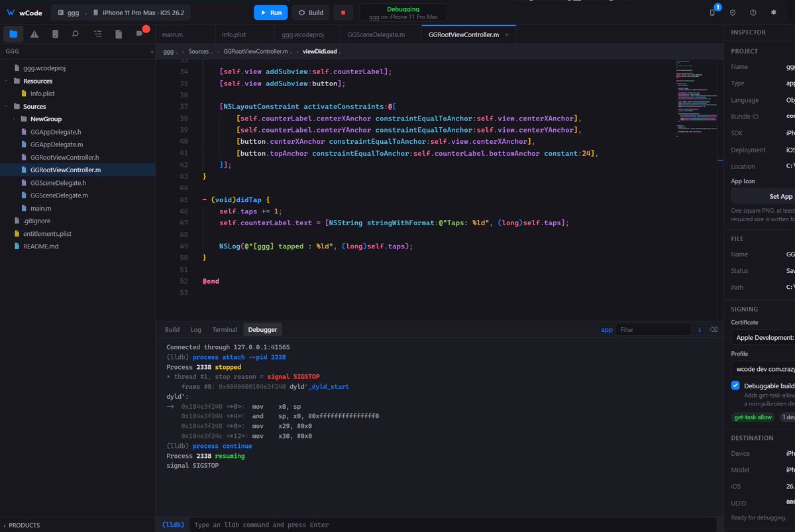Image resolution: width=795 pixels, height=532 pixels.
Task: Open the Log console tab
Action: [196, 329]
